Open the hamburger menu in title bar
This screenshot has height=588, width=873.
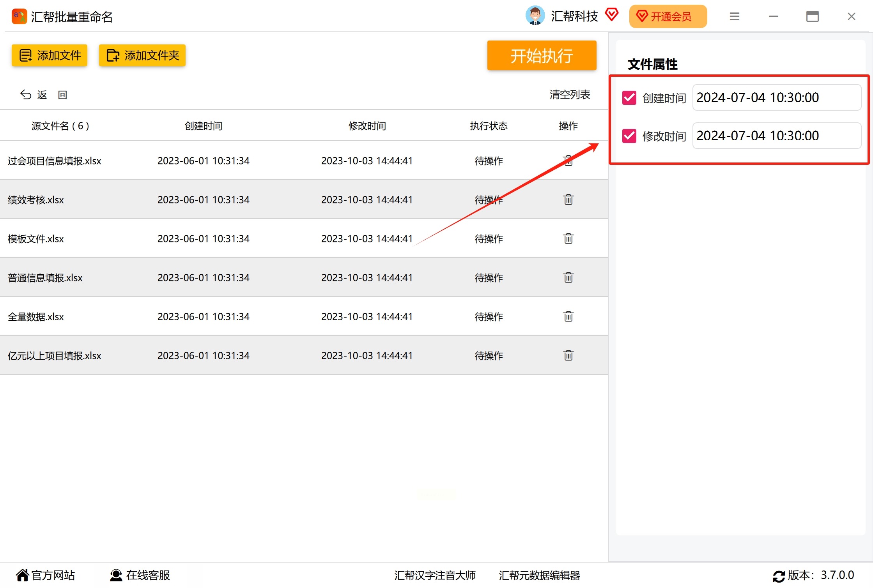click(734, 16)
